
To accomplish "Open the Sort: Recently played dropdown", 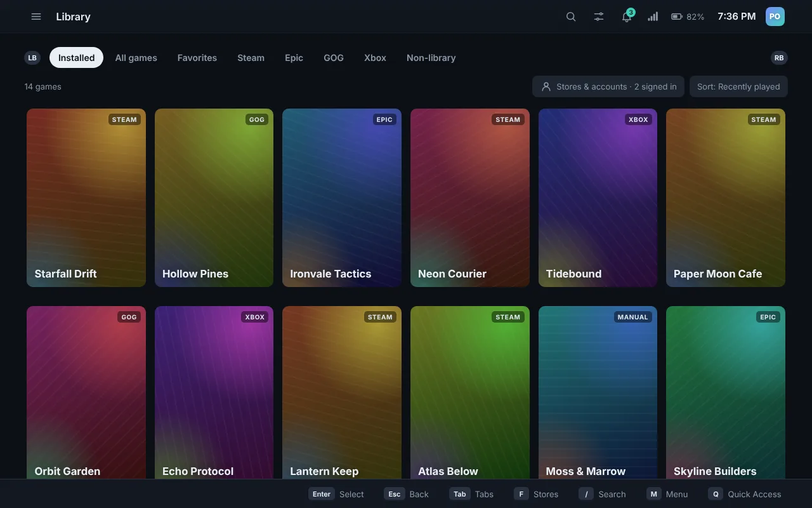I will click(738, 86).
